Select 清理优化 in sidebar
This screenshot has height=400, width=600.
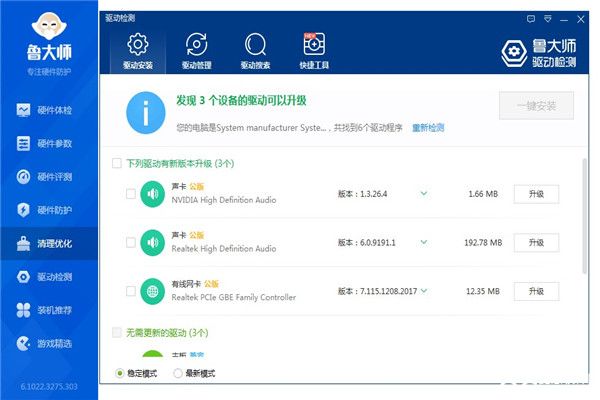coord(49,243)
